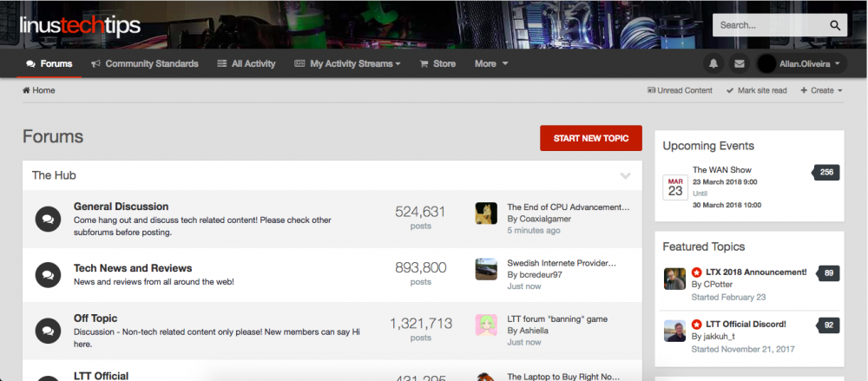
Task: Open the LTT Official forum
Action: [x=101, y=376]
